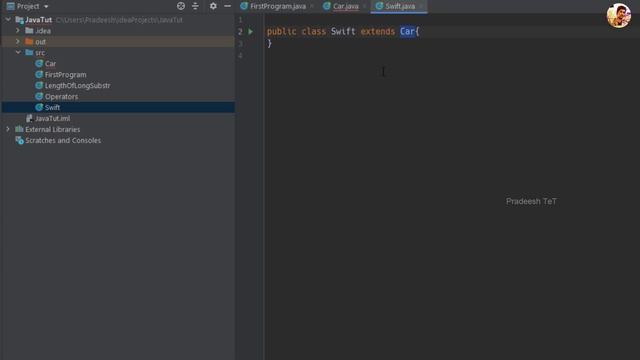Click the JavaTut module folder icon
Image resolution: width=640 pixels, height=360 pixels.
(19, 20)
